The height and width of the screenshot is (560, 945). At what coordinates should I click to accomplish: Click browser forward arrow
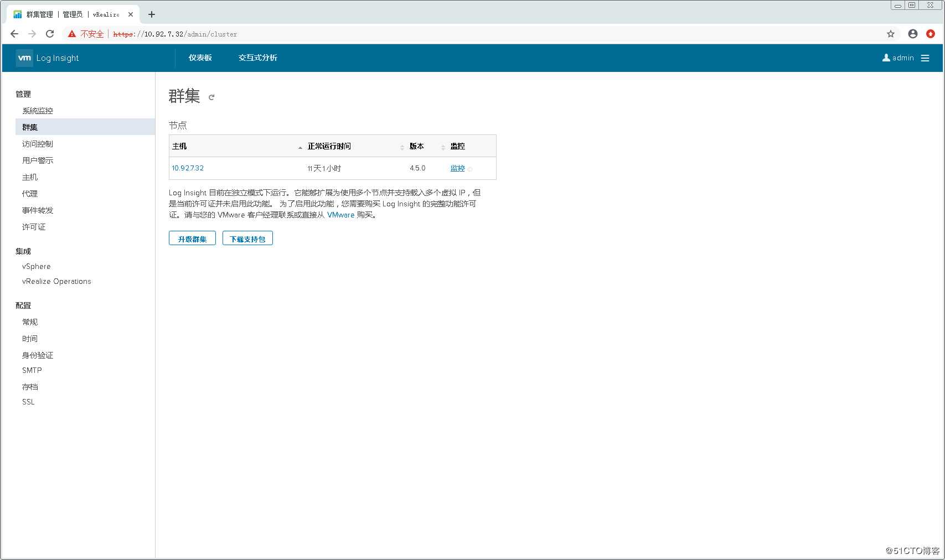[x=32, y=34]
